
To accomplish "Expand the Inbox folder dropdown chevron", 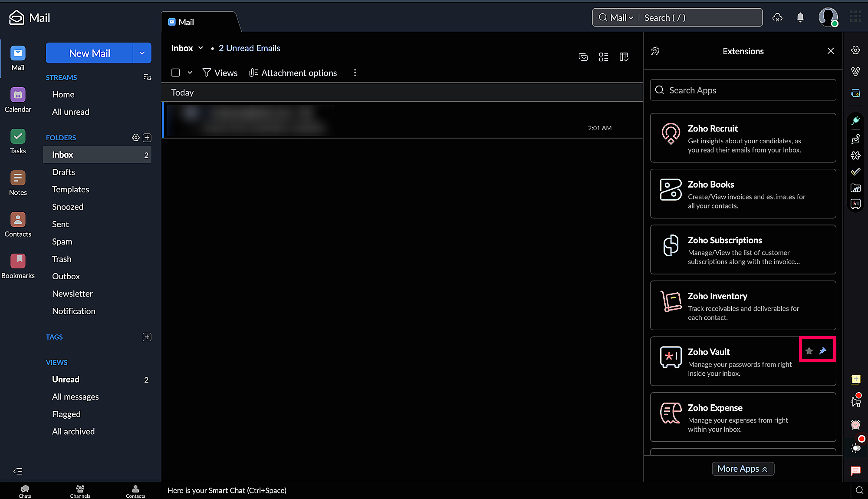I will (201, 48).
